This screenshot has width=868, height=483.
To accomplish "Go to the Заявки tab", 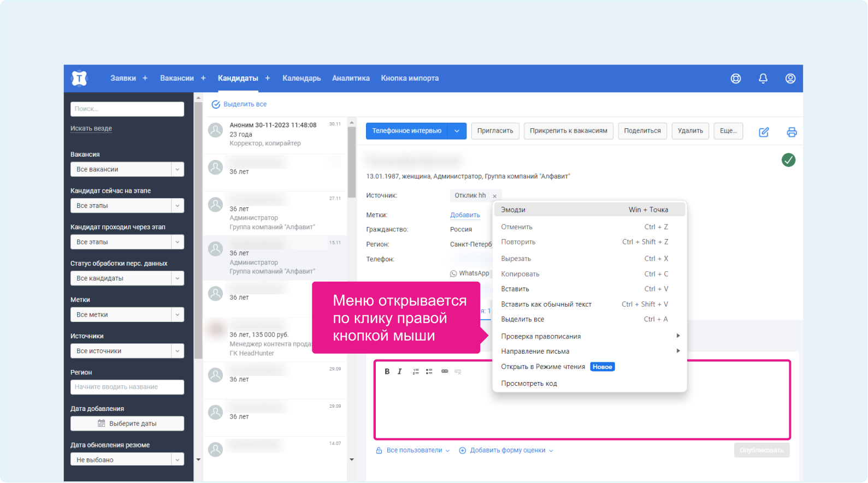I will click(123, 79).
